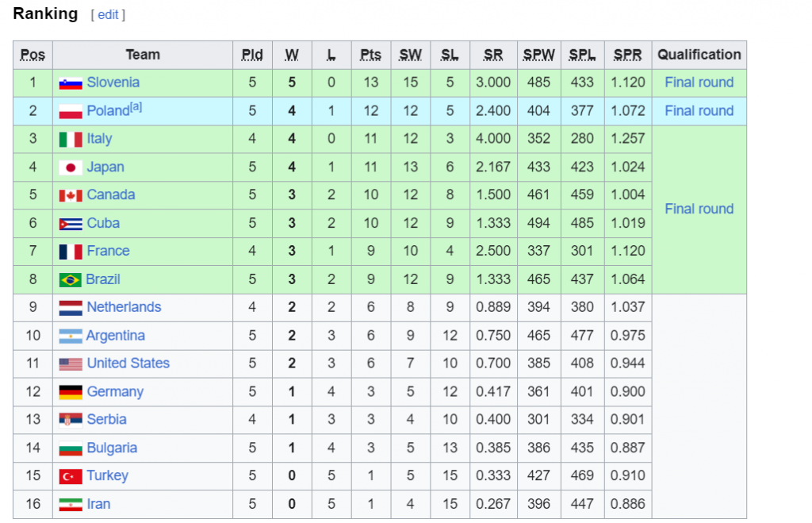This screenshot has height=523, width=812.
Task: Click the Japan flag icon
Action: 71,167
